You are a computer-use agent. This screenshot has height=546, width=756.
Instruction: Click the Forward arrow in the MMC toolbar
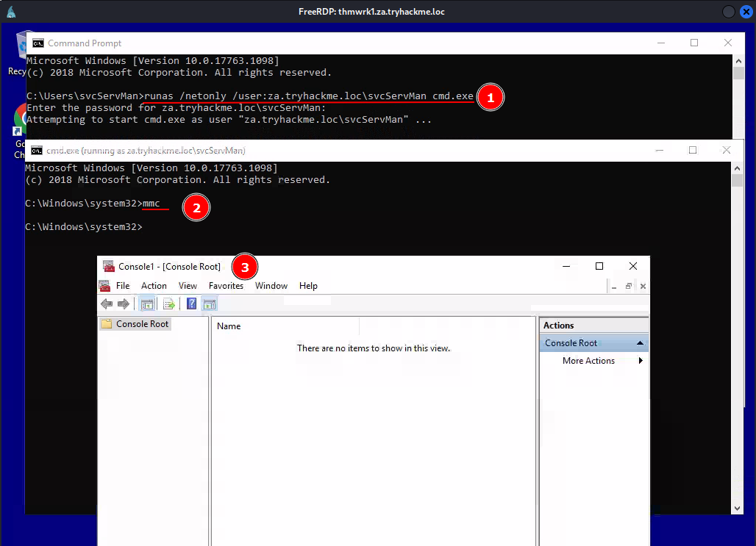coord(124,303)
